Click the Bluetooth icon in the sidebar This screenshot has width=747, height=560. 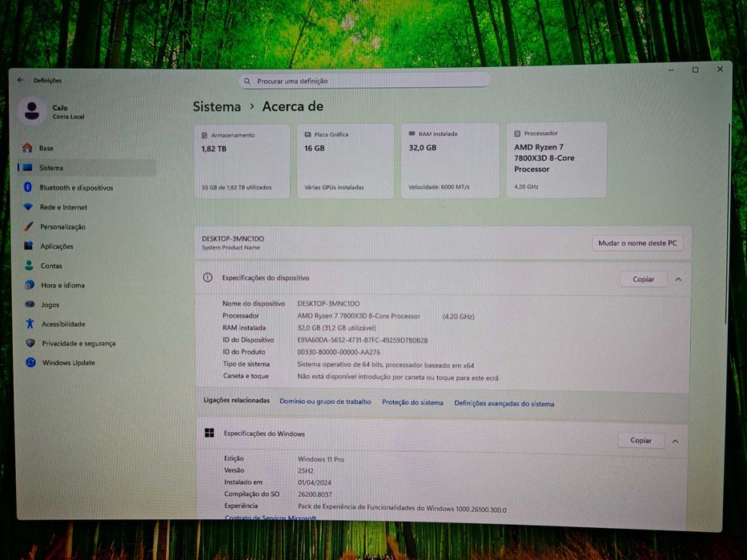(28, 187)
